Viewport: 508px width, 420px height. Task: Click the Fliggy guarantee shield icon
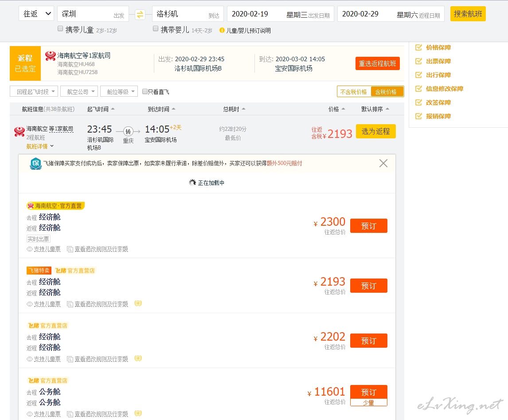point(35,164)
